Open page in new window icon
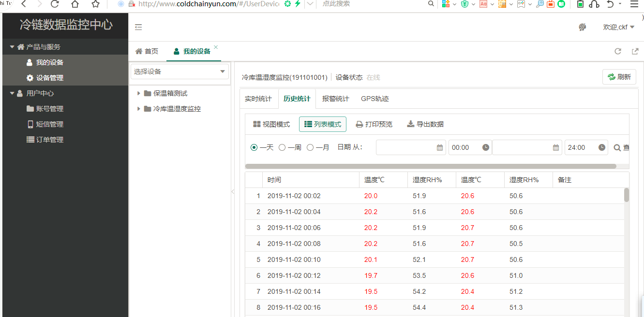The height and width of the screenshot is (317, 644). [x=635, y=51]
